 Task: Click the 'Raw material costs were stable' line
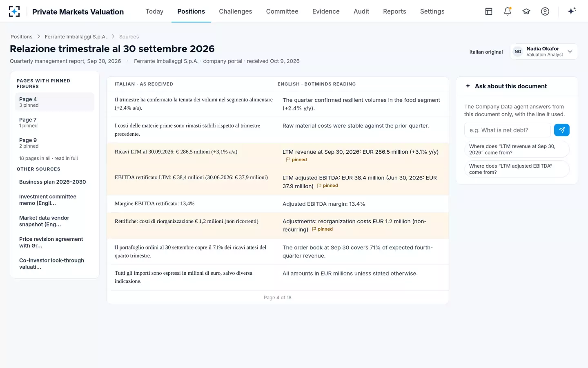pos(356,126)
